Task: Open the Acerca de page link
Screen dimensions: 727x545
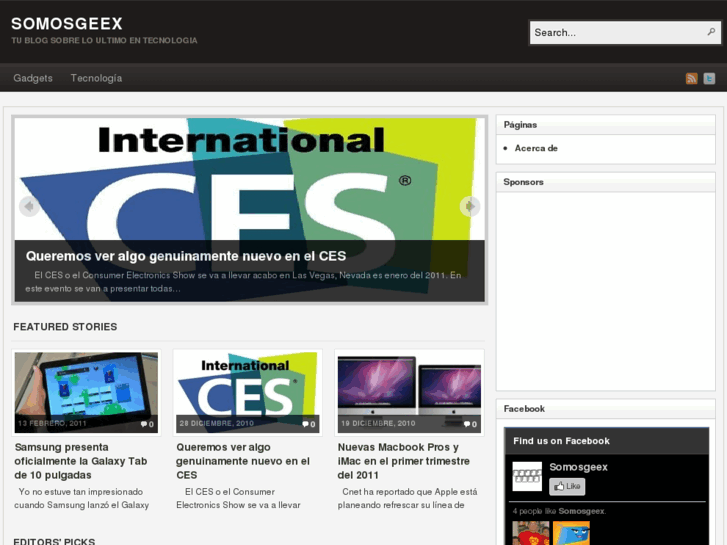Action: point(536,148)
